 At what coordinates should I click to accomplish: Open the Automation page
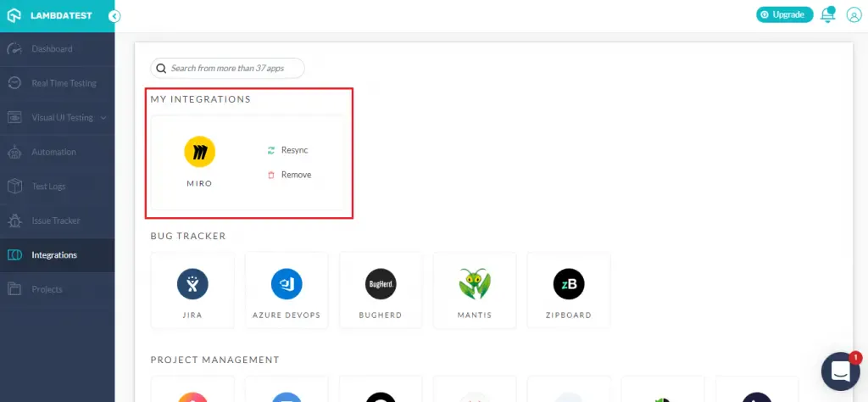coord(57,152)
